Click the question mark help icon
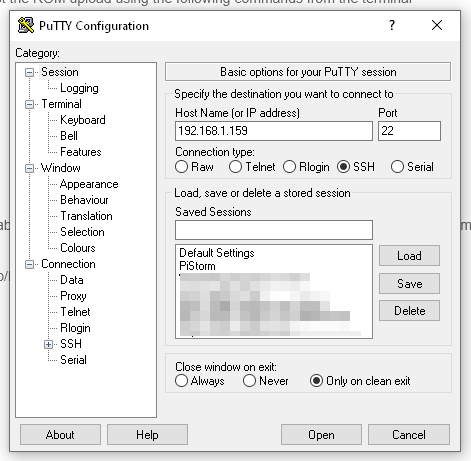The width and height of the screenshot is (471, 461). point(392,25)
